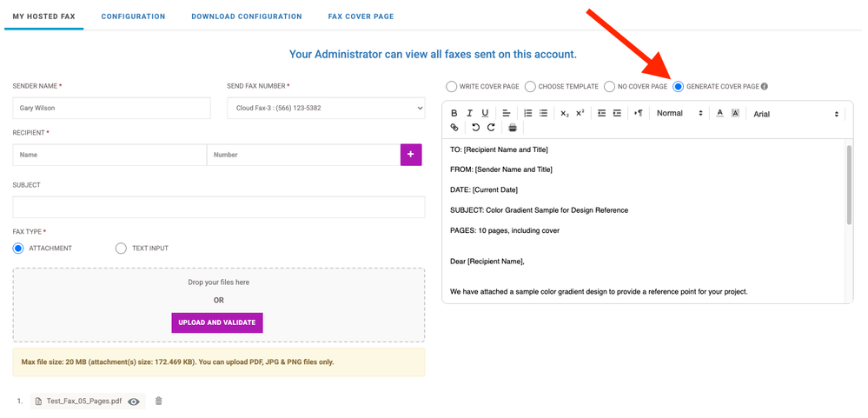Select the Text Input fax type
Viewport: 868px width, 418px height.
click(121, 249)
